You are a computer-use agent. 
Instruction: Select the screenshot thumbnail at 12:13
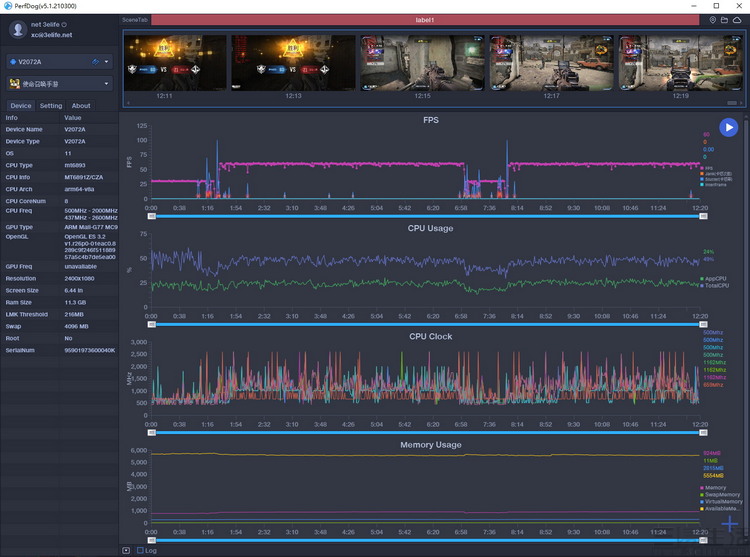[x=293, y=63]
